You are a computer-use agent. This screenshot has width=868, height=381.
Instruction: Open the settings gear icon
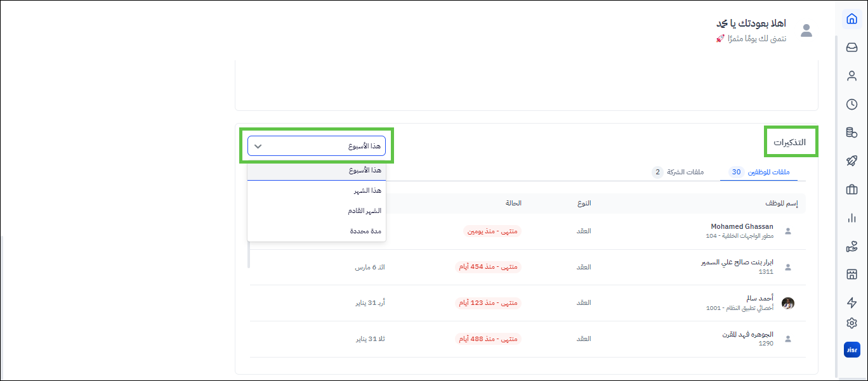pos(852,323)
